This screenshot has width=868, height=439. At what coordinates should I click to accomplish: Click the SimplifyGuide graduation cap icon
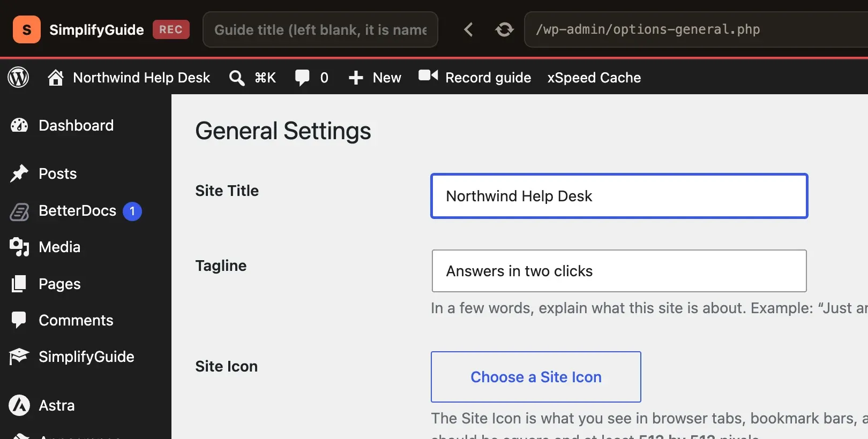tap(19, 357)
